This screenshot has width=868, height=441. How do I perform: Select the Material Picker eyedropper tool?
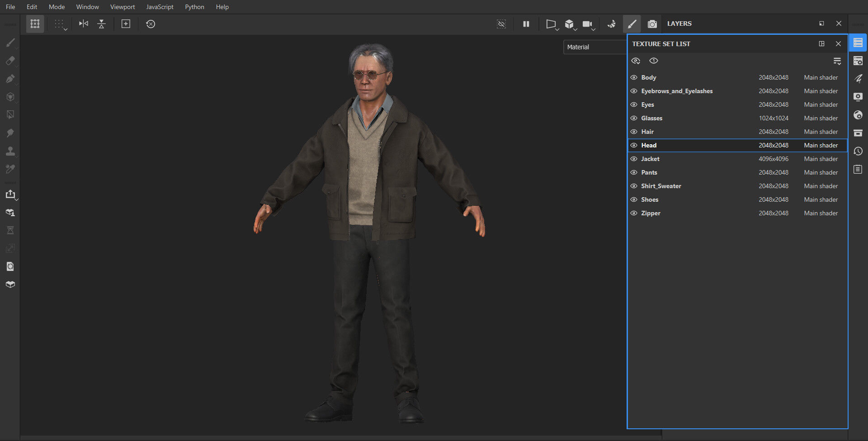10,169
